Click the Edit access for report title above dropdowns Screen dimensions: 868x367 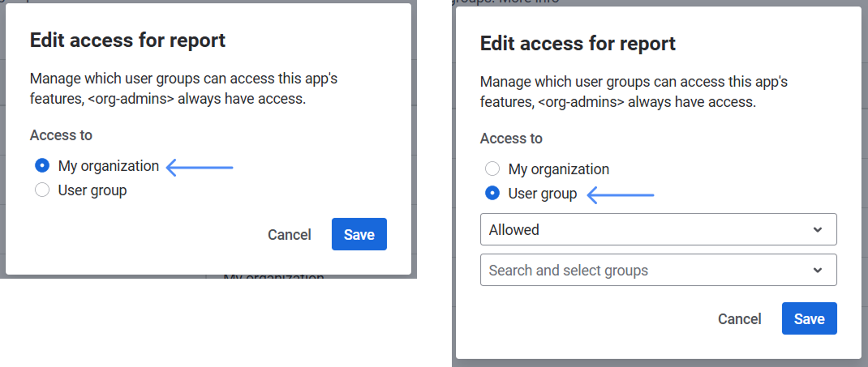[x=578, y=43]
